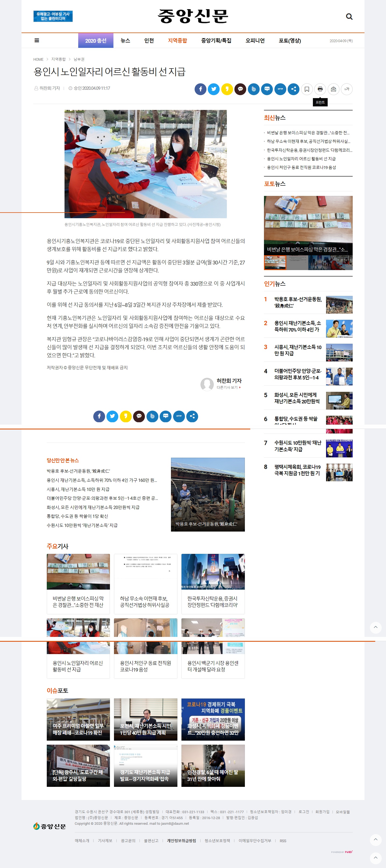Open the font size 가가 button
Screen dimensions: 386x868
coord(346,89)
